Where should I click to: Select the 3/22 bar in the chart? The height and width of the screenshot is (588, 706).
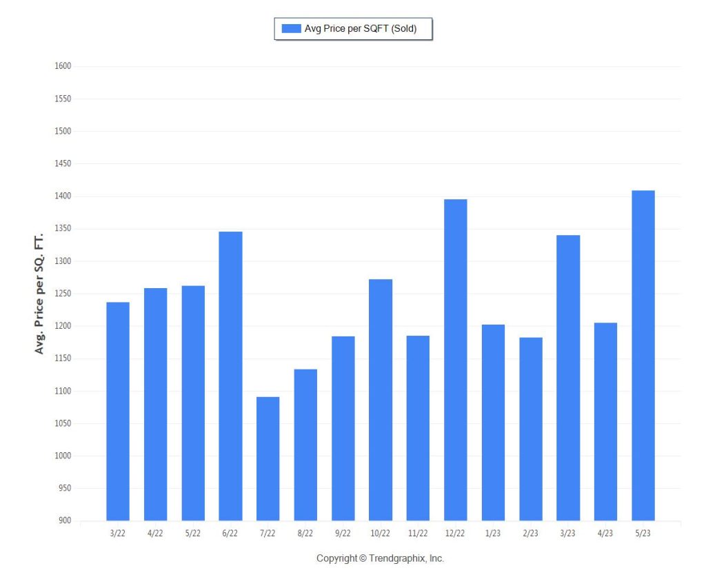118,412
